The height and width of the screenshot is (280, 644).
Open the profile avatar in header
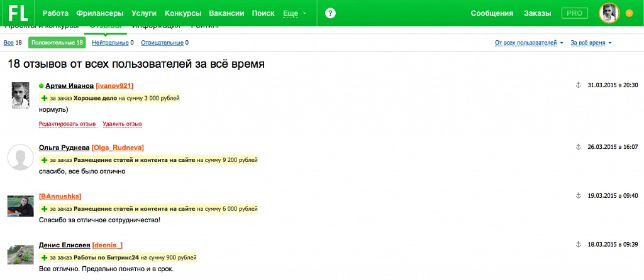point(609,13)
